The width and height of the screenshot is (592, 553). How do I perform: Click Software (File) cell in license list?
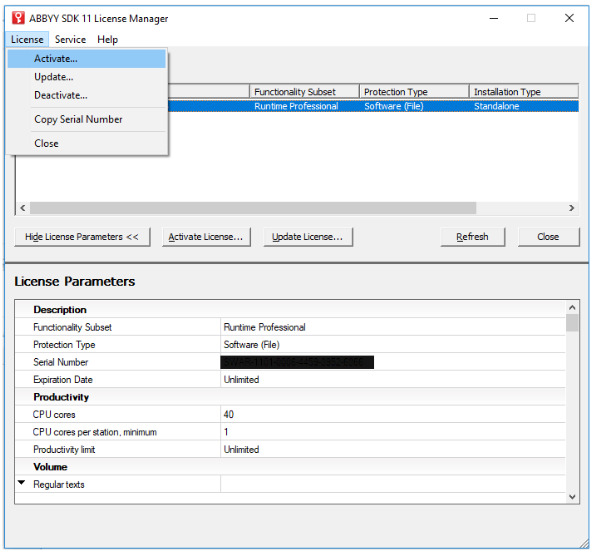[x=394, y=106]
